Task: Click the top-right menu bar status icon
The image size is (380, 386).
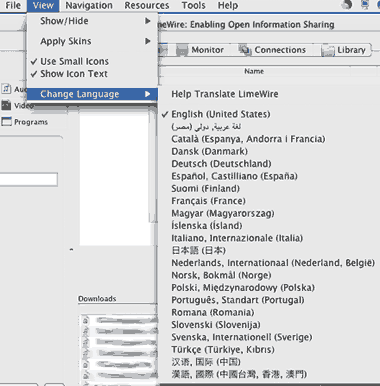Action: tap(365, 4)
